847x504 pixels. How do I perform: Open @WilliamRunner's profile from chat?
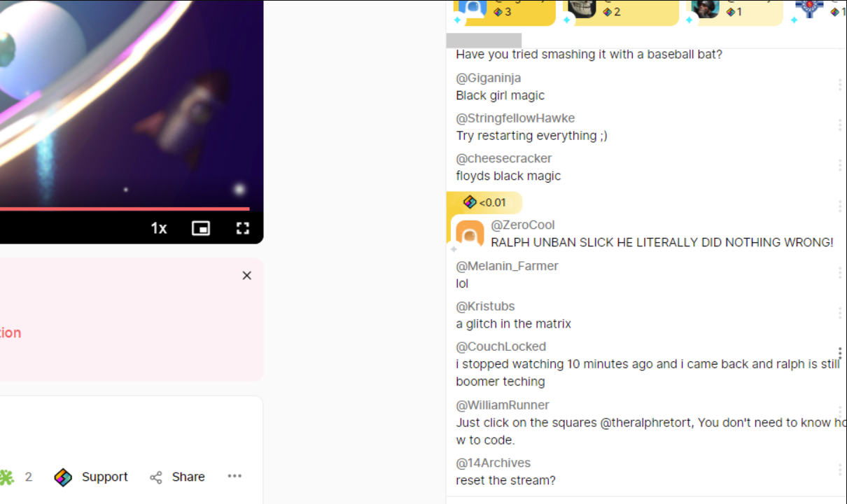(503, 405)
